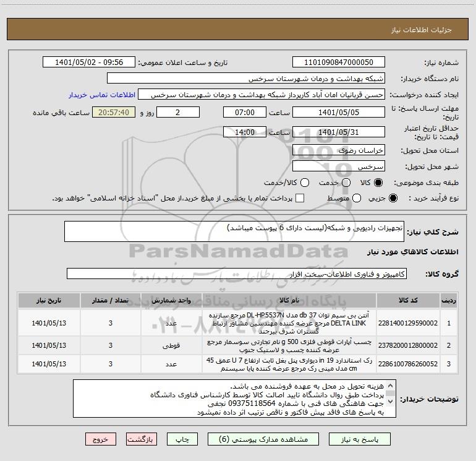Click the validity time field 14:00
476x461 pixels.
pyautogui.click(x=245, y=132)
